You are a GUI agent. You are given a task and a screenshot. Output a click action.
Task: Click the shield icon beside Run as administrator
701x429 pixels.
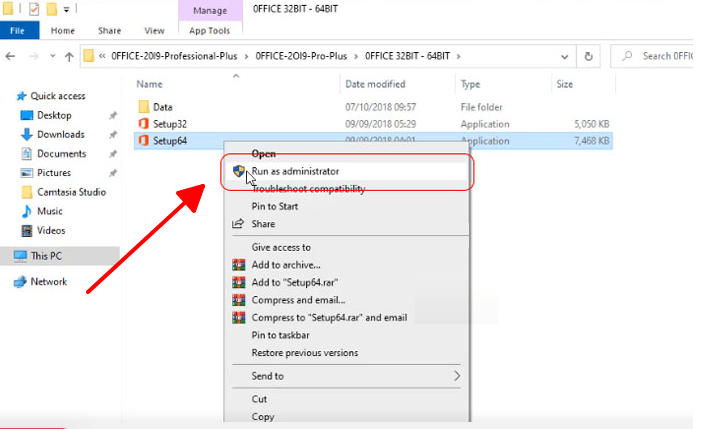point(239,171)
